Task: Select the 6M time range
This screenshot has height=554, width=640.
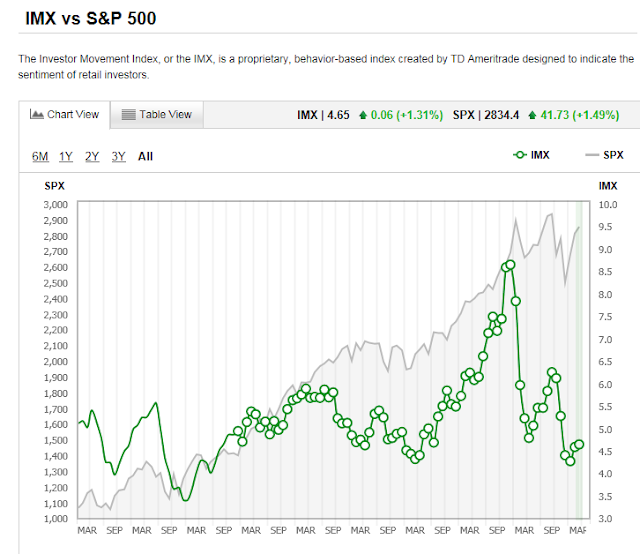Action: (x=40, y=156)
